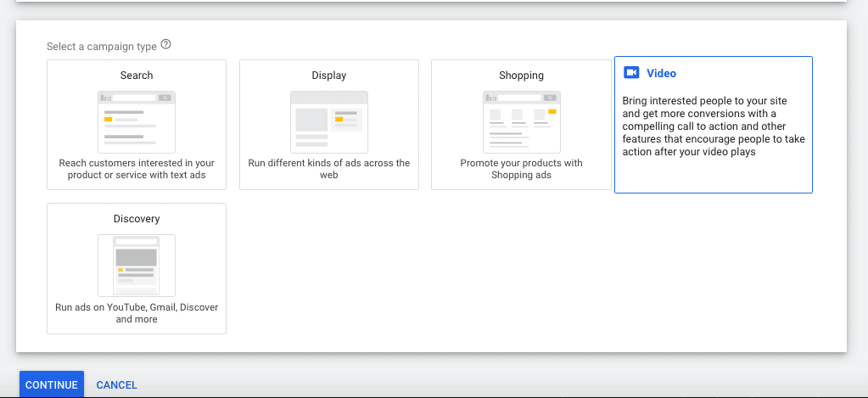The height and width of the screenshot is (398, 868).
Task: Click 'Reach customers interested' description text
Action: tap(137, 170)
